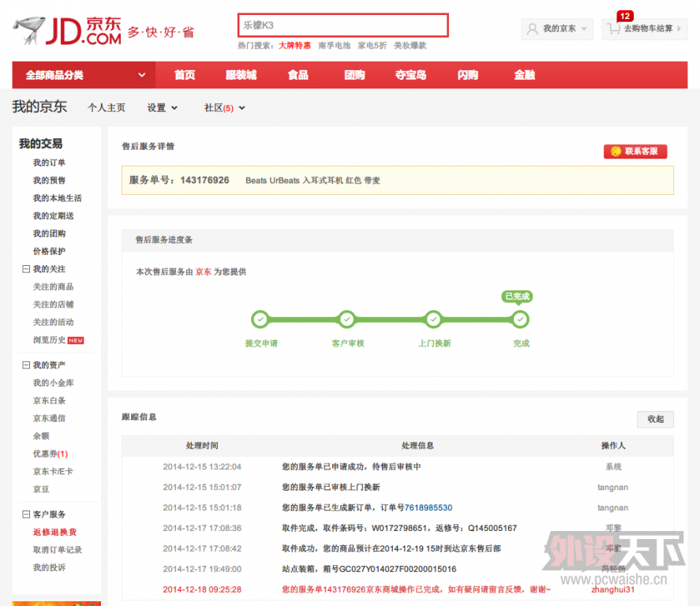Open 京东白条 in the sidebar
700x606 pixels.
pyautogui.click(x=49, y=401)
